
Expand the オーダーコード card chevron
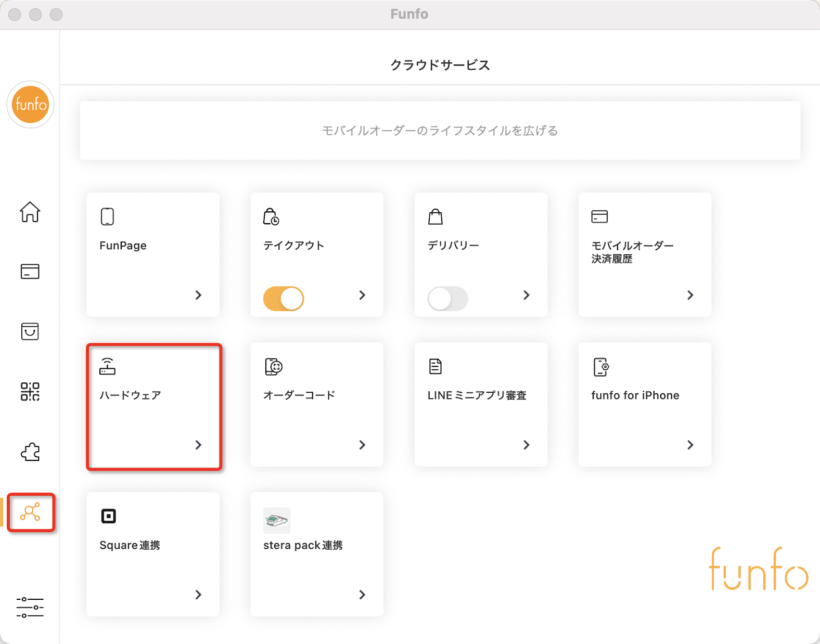pyautogui.click(x=362, y=445)
